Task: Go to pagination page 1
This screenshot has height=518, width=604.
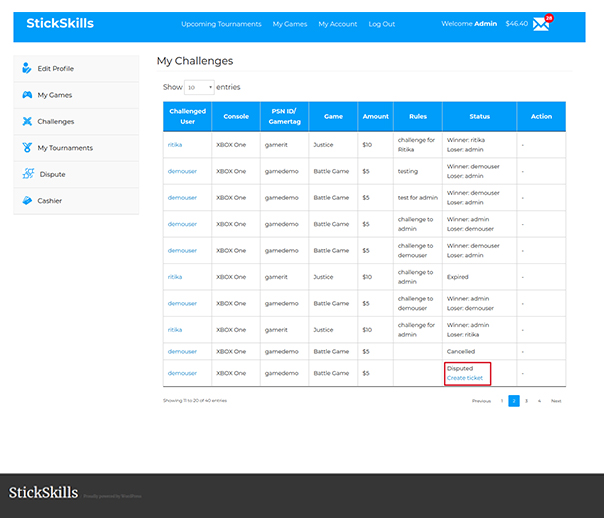Action: 502,401
